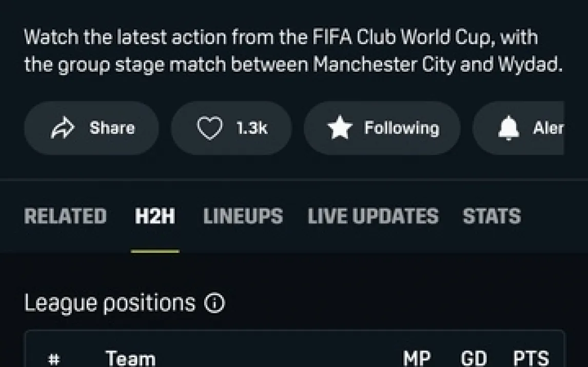Click the Share button label
This screenshot has width=588, height=367.
point(112,128)
